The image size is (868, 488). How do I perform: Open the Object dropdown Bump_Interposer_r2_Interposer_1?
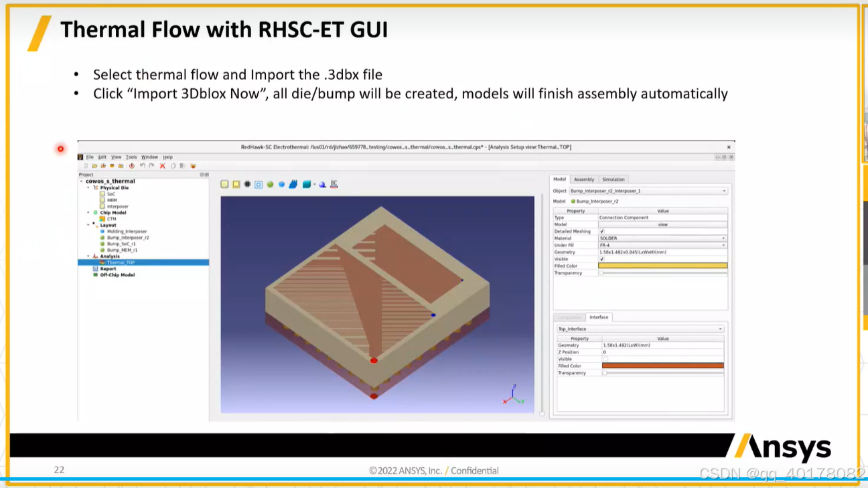(648, 191)
